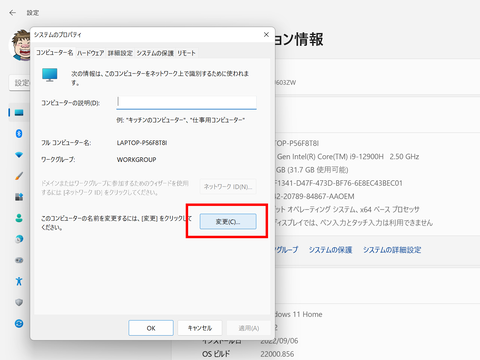Click the OS ビルド label
The width and height of the screenshot is (480, 360).
tap(216, 354)
